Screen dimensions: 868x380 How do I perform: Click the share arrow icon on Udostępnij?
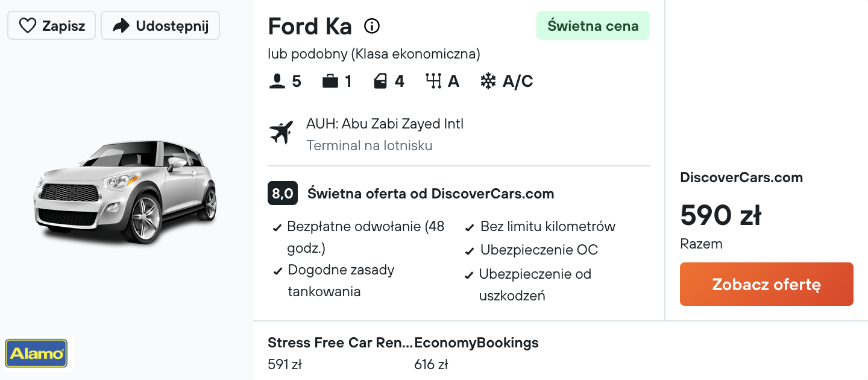121,26
